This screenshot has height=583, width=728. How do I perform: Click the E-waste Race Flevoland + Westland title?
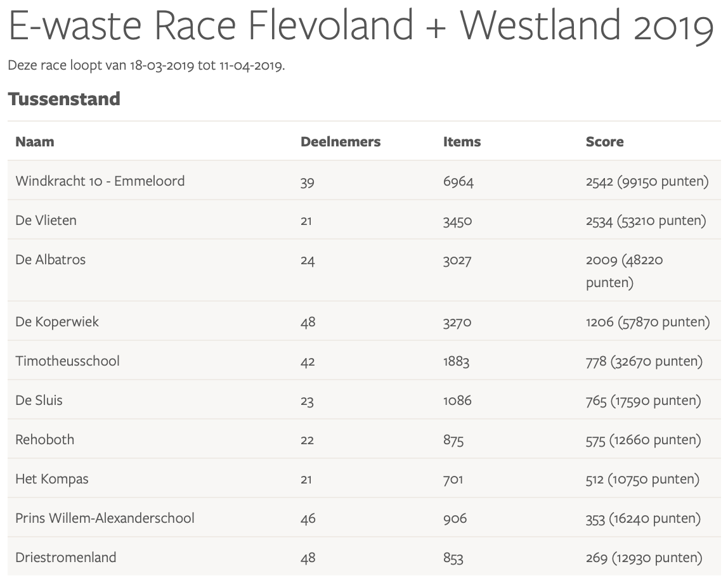[361, 27]
